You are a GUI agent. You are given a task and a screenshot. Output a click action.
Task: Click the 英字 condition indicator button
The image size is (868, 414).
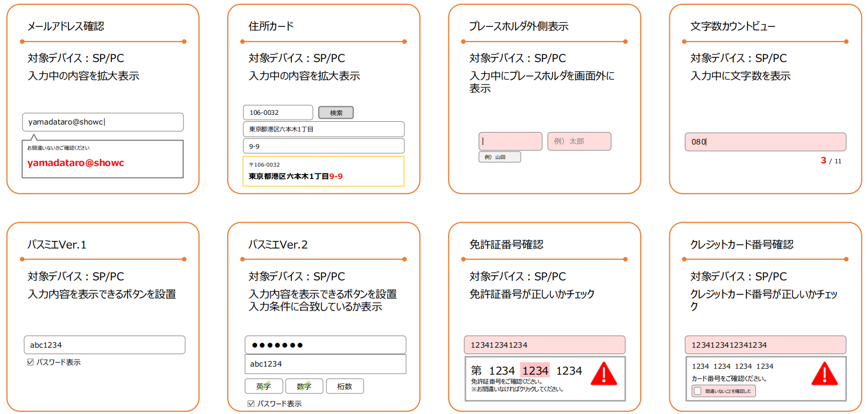264,386
